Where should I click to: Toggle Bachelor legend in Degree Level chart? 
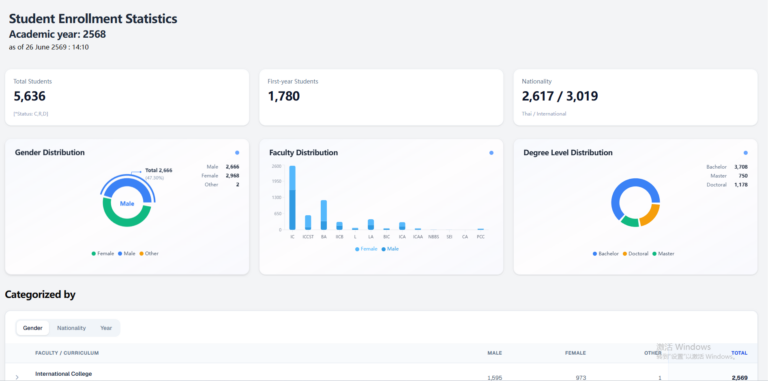click(605, 254)
